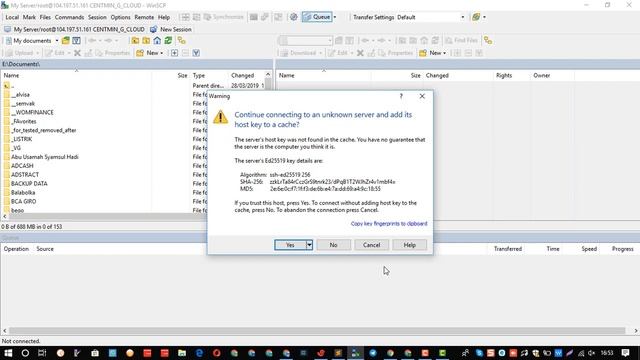Click the local Open directory folder icon
The width and height of the screenshot is (640, 360).
coord(65,40)
